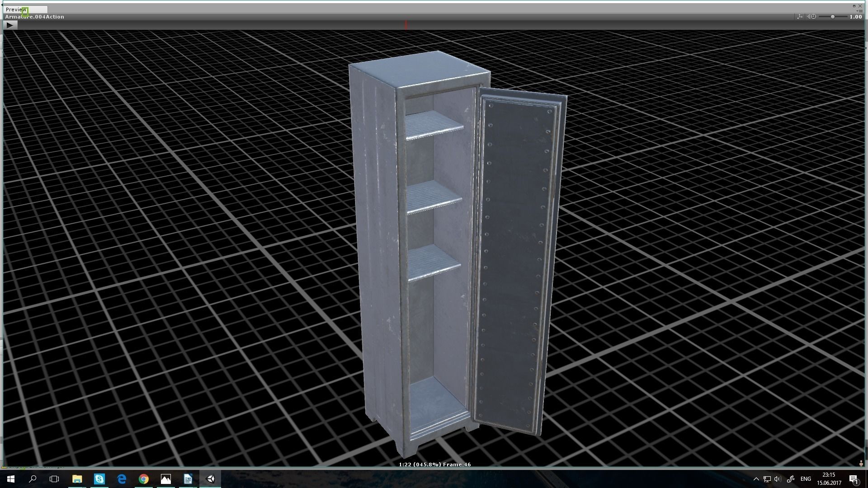Image resolution: width=868 pixels, height=488 pixels.
Task: Show hidden system tray icons
Action: [x=756, y=479]
